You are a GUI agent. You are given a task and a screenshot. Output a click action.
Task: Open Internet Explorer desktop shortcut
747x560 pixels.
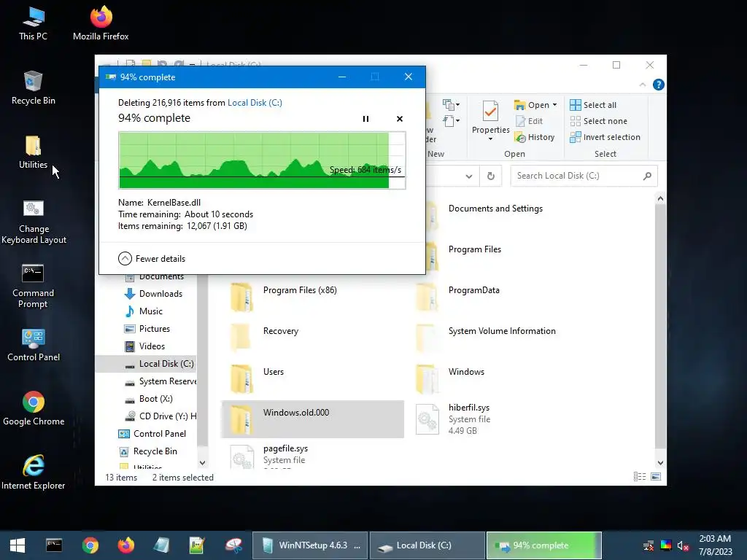tap(34, 472)
